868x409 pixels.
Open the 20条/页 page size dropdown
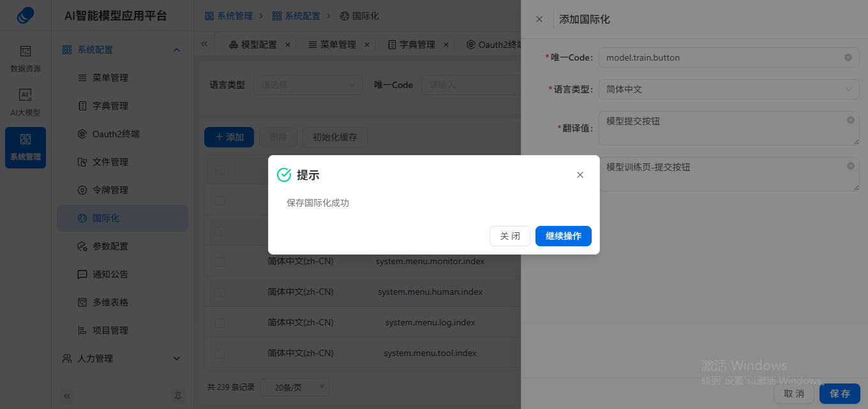296,387
